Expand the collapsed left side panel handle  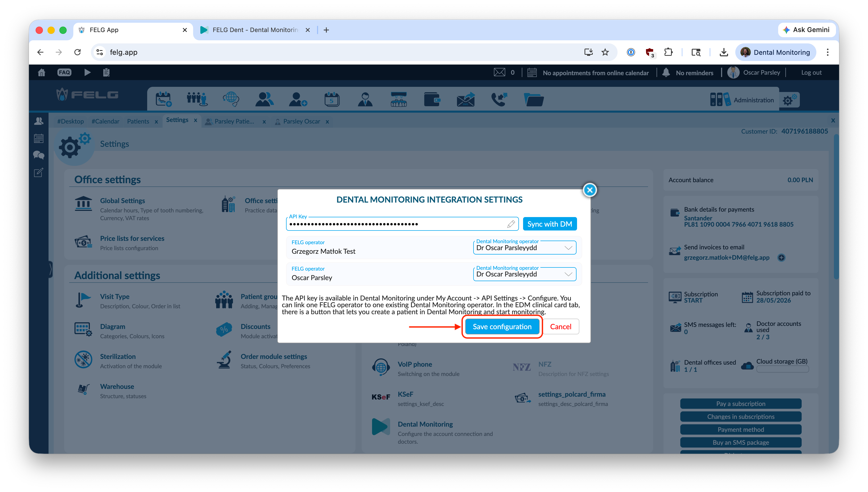coord(51,269)
